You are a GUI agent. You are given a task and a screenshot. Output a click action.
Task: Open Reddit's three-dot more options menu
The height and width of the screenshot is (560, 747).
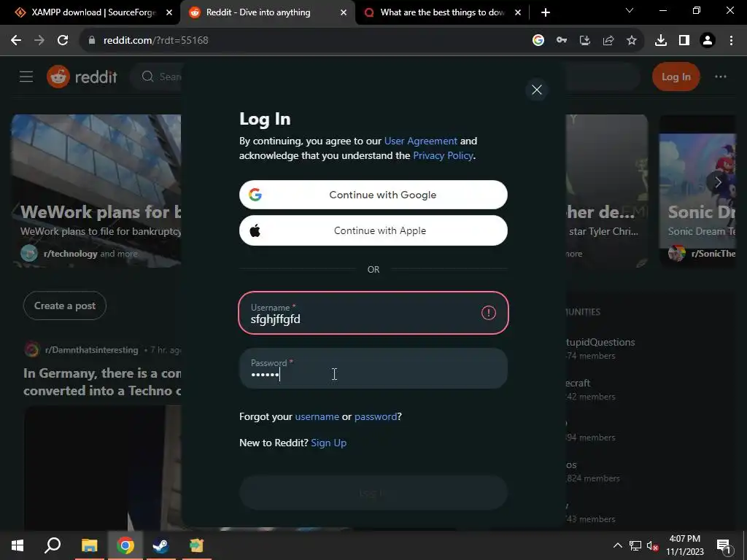click(x=720, y=77)
